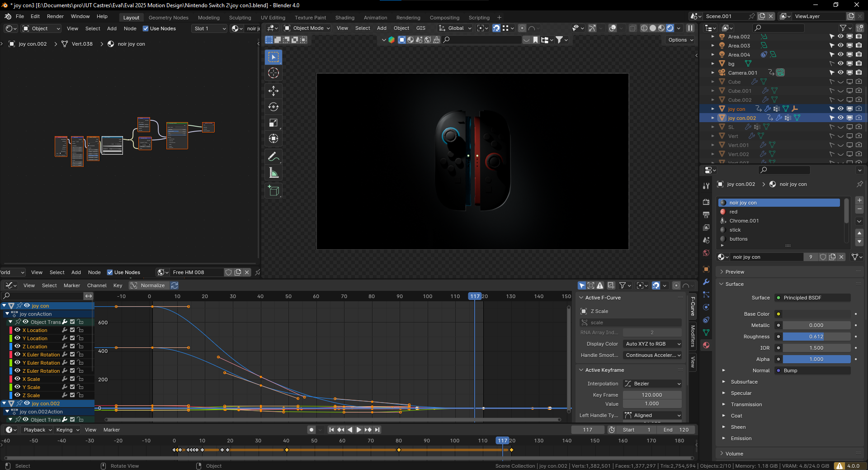
Task: Click the Add Cube tool icon
Action: point(274,190)
